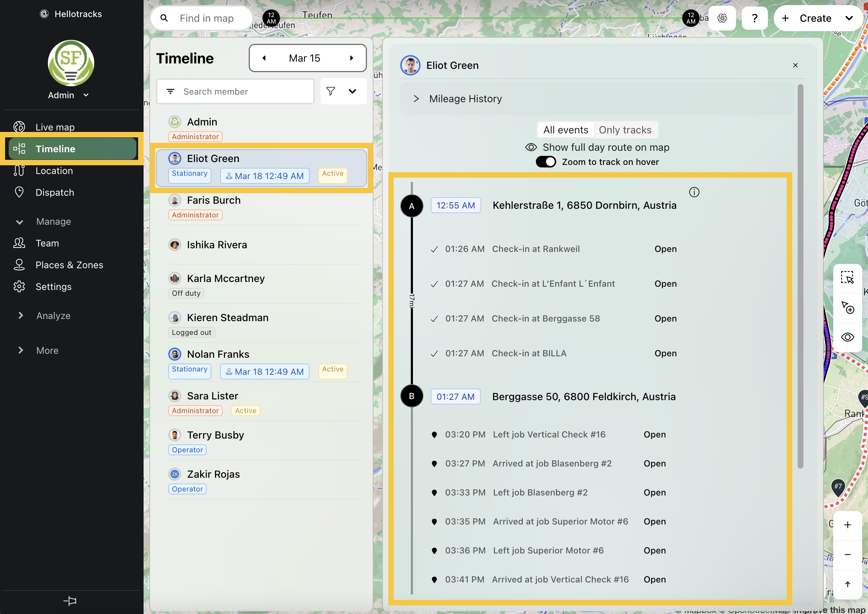
Task: Open Timeline from the sidebar menu
Action: 55,149
